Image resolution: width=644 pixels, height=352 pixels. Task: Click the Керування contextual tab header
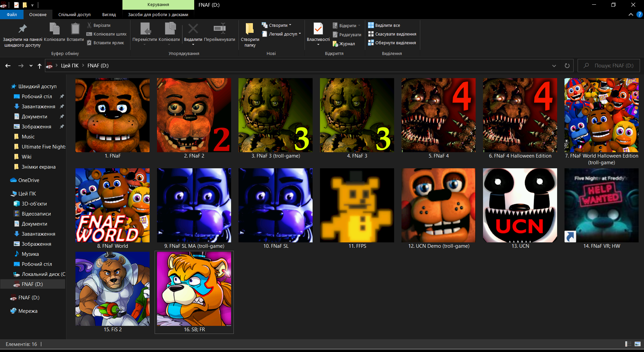coord(158,5)
